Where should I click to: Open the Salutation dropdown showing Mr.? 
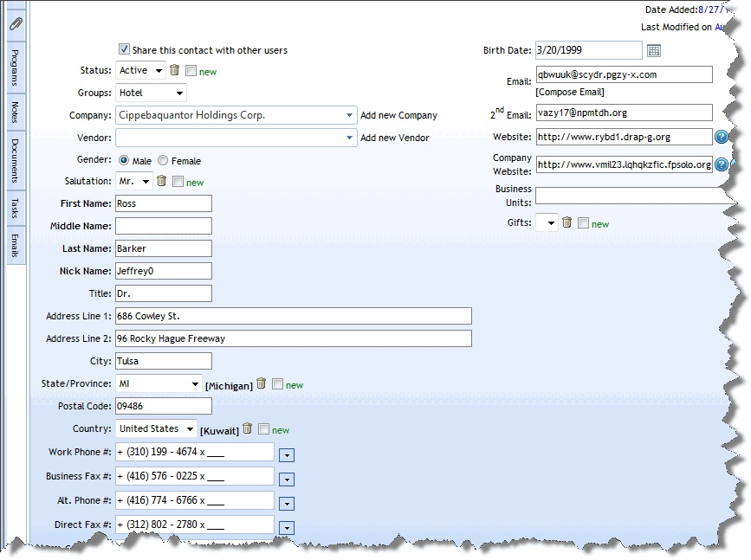[x=134, y=182]
